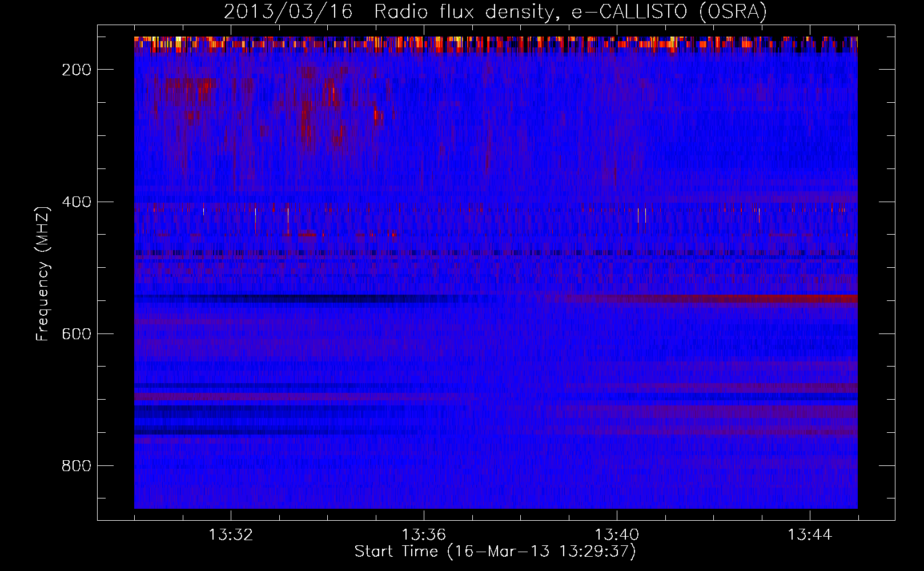The image size is (924, 571).
Task: Click the 13:40 time tick label
Action: [x=617, y=535]
